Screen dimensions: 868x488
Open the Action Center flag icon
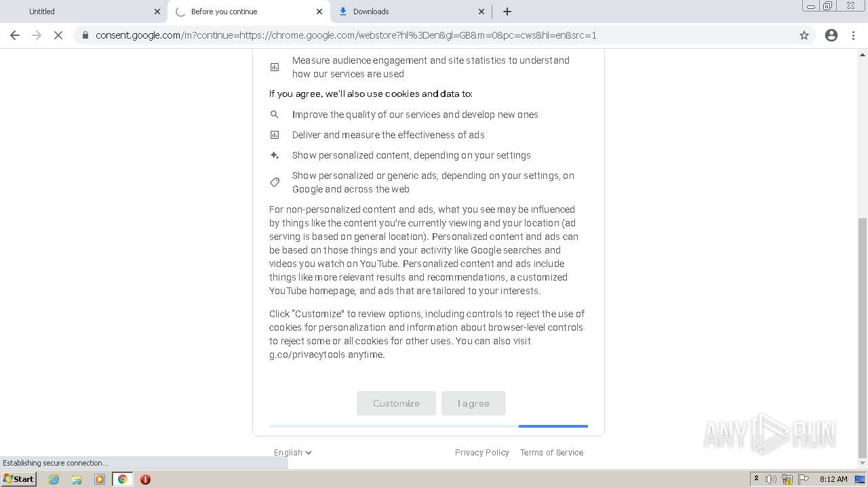804,479
